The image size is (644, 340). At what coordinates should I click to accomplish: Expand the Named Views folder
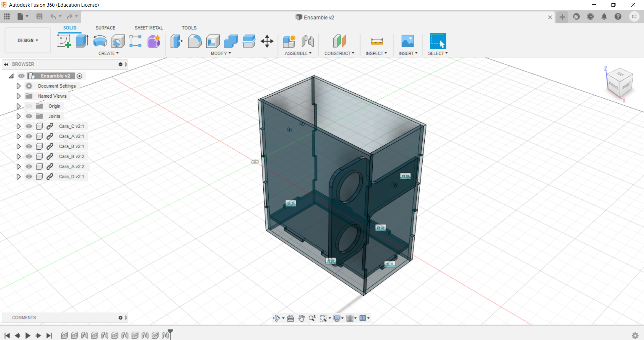pyautogui.click(x=18, y=96)
